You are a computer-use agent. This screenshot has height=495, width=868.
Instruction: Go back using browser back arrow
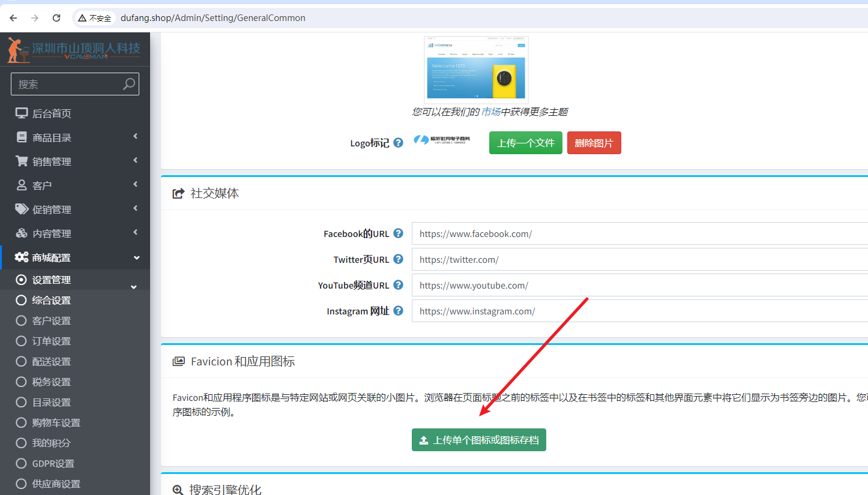point(13,18)
